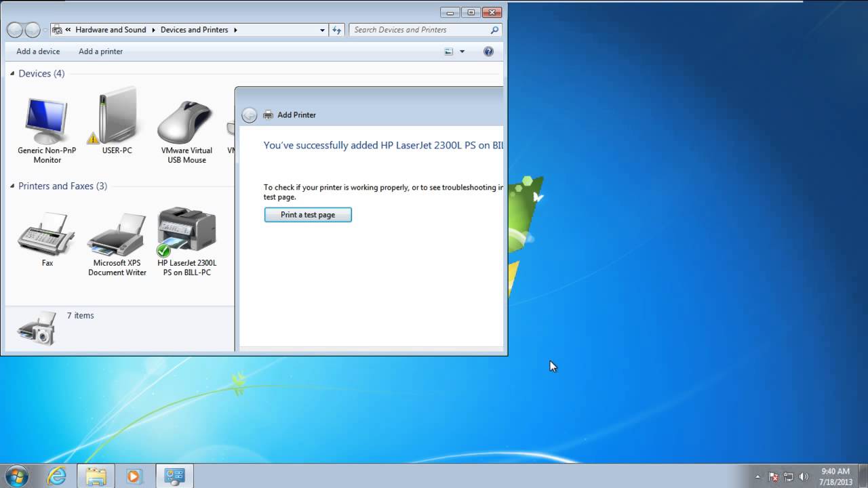Click the Print a test page button
Image resolution: width=868 pixels, height=488 pixels.
tap(308, 215)
